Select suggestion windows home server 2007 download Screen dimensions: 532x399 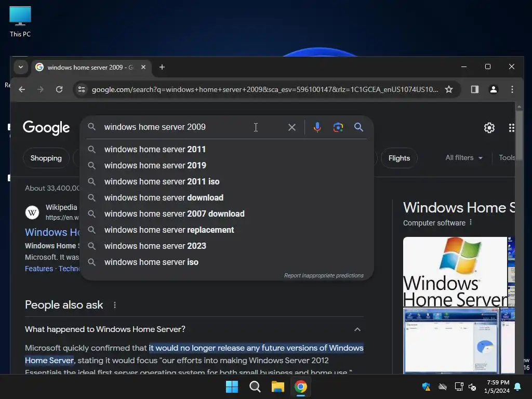227,214
